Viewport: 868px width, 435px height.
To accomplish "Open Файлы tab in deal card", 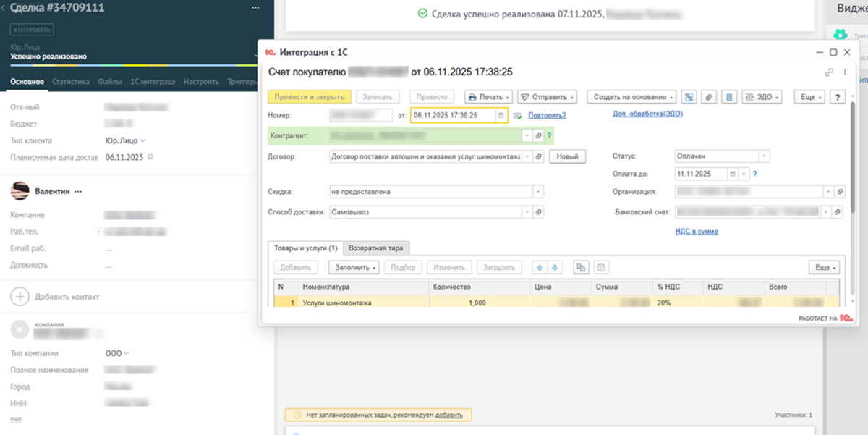I will click(x=110, y=82).
